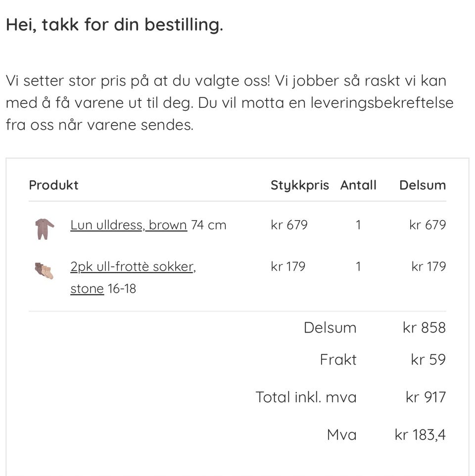This screenshot has width=475, height=476.
Task: Click the "Produkt" column header
Action: pos(53,185)
